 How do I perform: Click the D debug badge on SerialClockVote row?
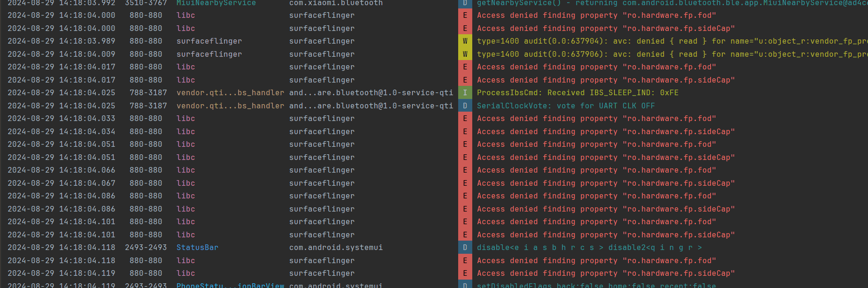click(x=465, y=106)
